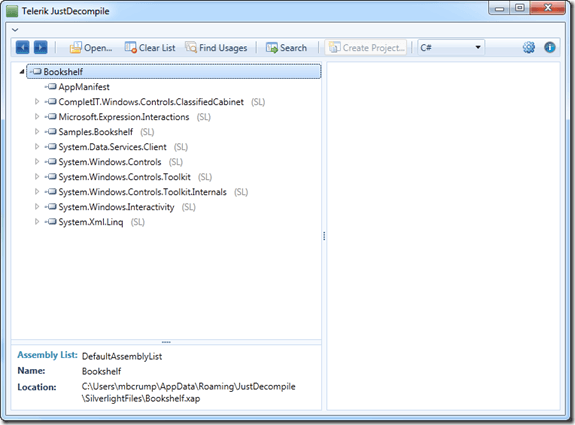
Task: Click the horizontal splitter above Assembly List
Action: pyautogui.click(x=166, y=342)
